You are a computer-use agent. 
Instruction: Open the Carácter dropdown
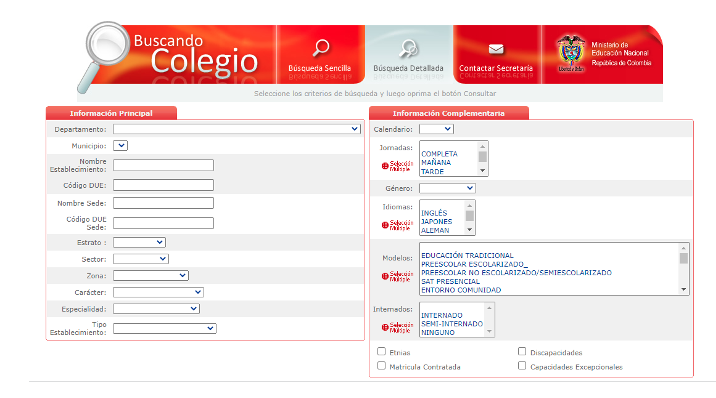158,292
